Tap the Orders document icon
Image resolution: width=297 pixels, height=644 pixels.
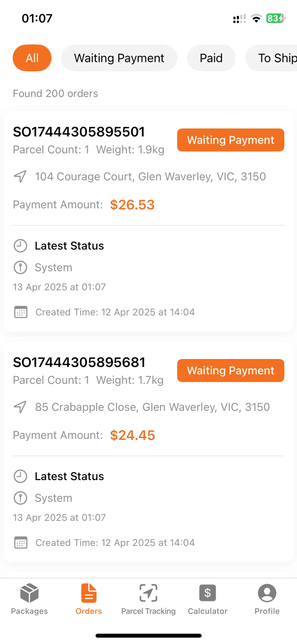coord(89,593)
